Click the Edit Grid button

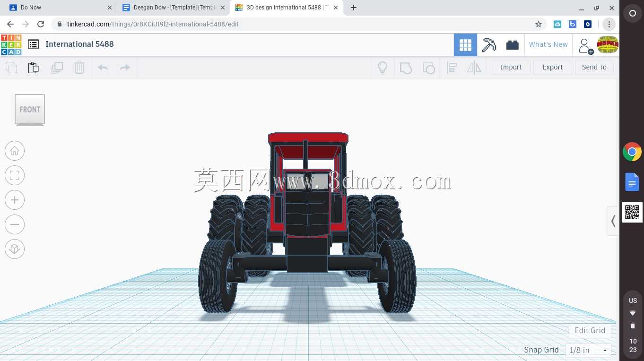pyautogui.click(x=590, y=330)
